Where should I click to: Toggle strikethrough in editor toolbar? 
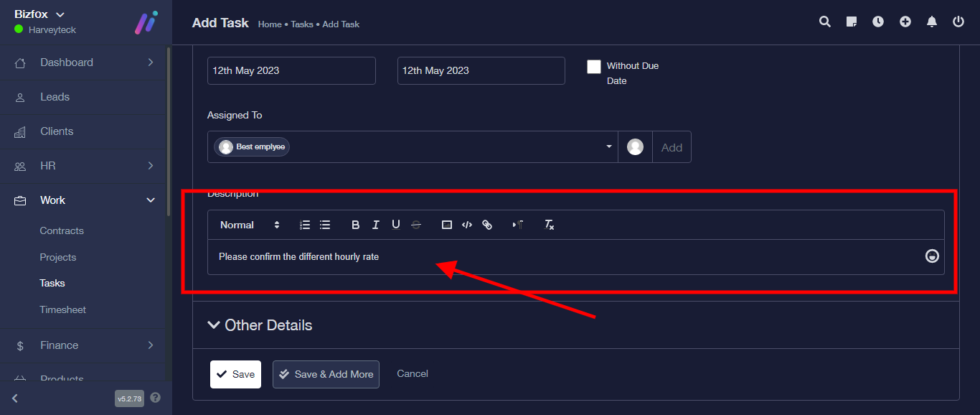point(416,225)
